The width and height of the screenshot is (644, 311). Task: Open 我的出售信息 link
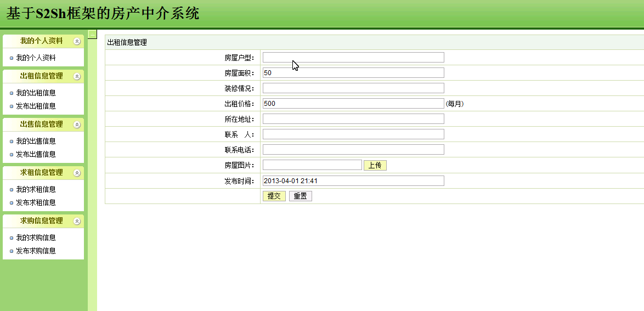click(36, 142)
